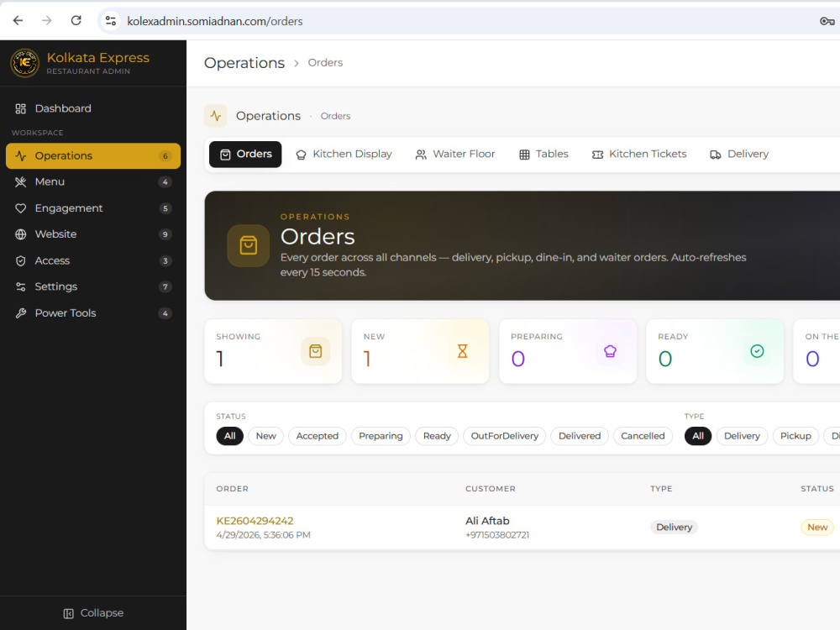Image resolution: width=840 pixels, height=630 pixels.
Task: Collapse the sidebar
Action: [93, 613]
